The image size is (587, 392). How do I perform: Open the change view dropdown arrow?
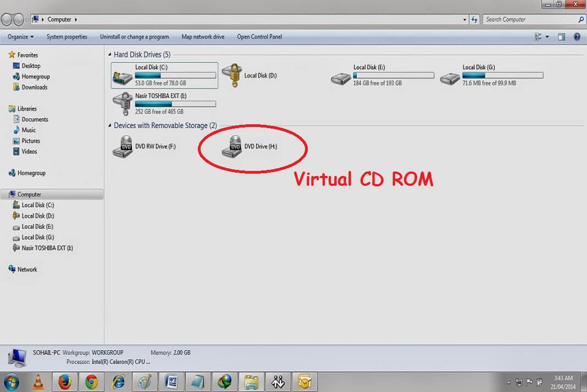point(547,37)
